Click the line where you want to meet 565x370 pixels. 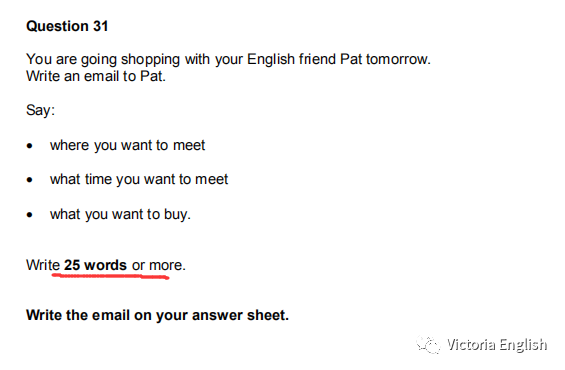click(128, 146)
